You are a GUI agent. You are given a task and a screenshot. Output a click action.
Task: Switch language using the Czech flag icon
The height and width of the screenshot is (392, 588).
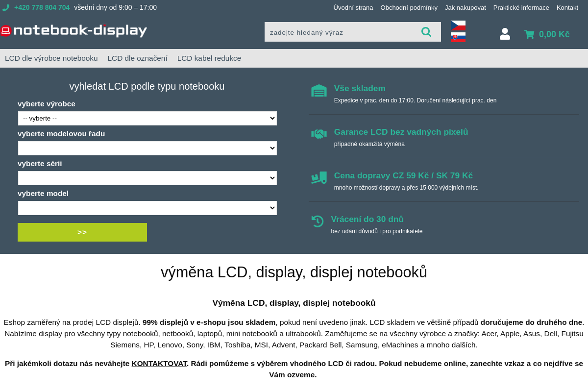tap(458, 24)
